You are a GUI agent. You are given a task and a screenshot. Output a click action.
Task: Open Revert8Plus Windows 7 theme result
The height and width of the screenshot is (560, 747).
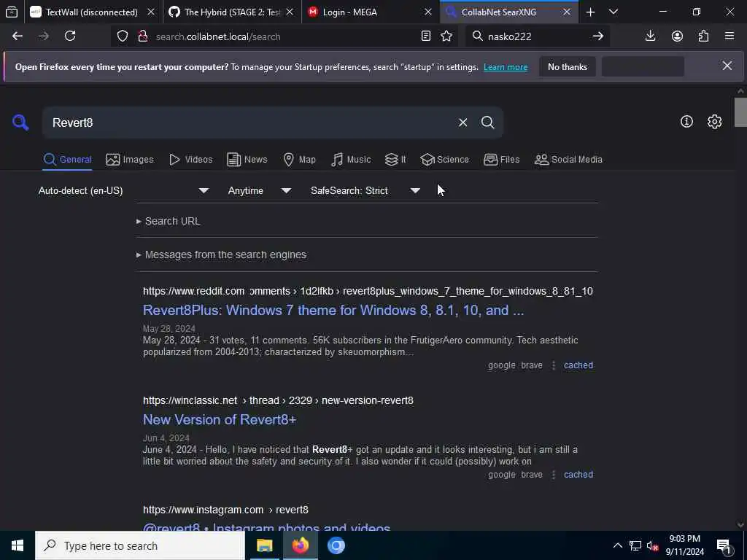click(x=333, y=311)
